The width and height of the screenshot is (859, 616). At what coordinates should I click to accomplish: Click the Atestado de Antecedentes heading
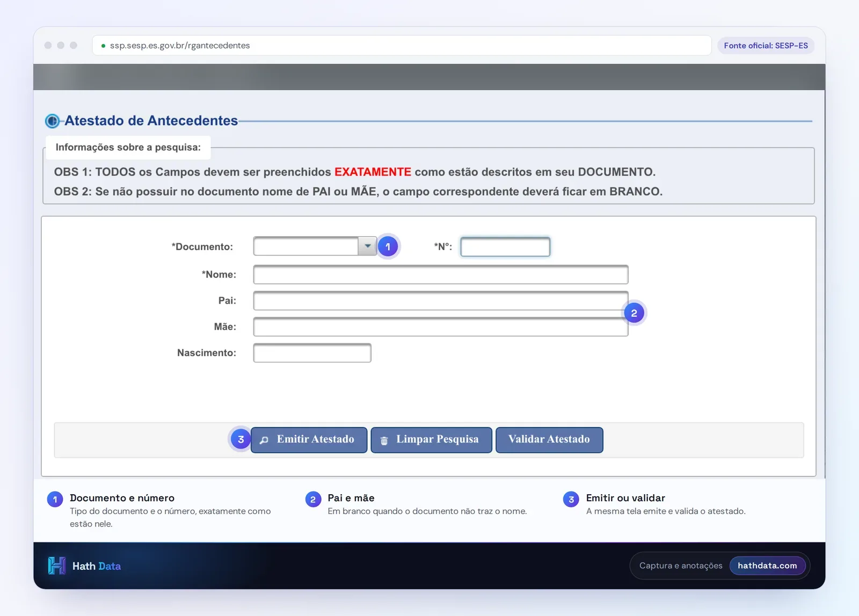pyautogui.click(x=151, y=121)
